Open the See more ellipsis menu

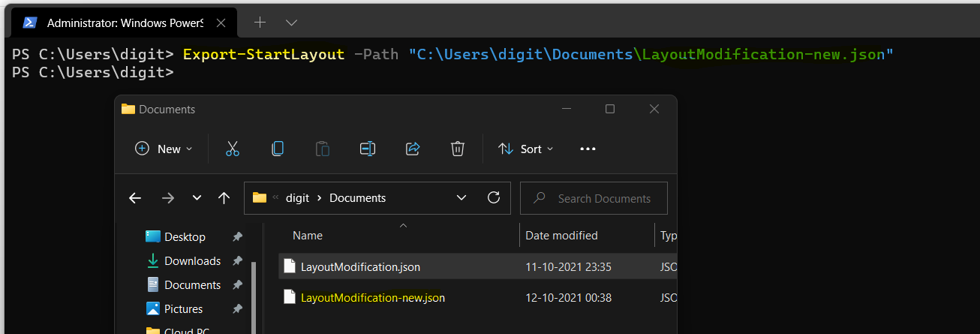(x=588, y=149)
